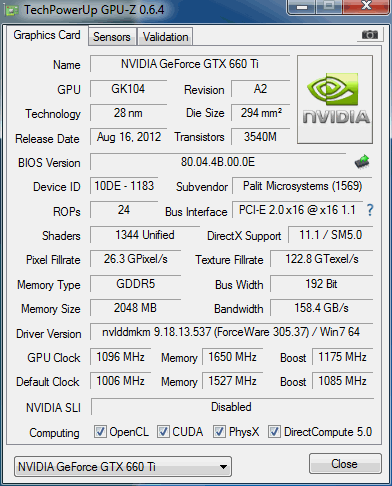The height and width of the screenshot is (486, 392).
Task: Click the Subvendor Palit Microsystems field
Action: click(x=302, y=186)
